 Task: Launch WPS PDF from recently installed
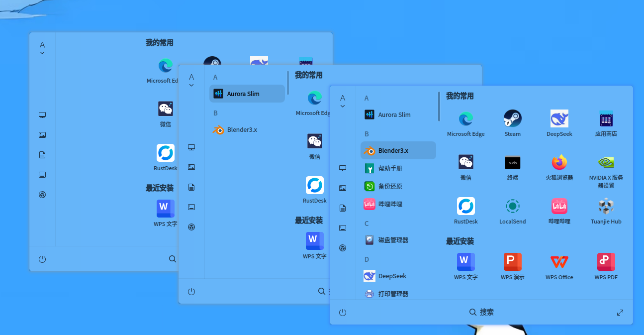(x=606, y=266)
